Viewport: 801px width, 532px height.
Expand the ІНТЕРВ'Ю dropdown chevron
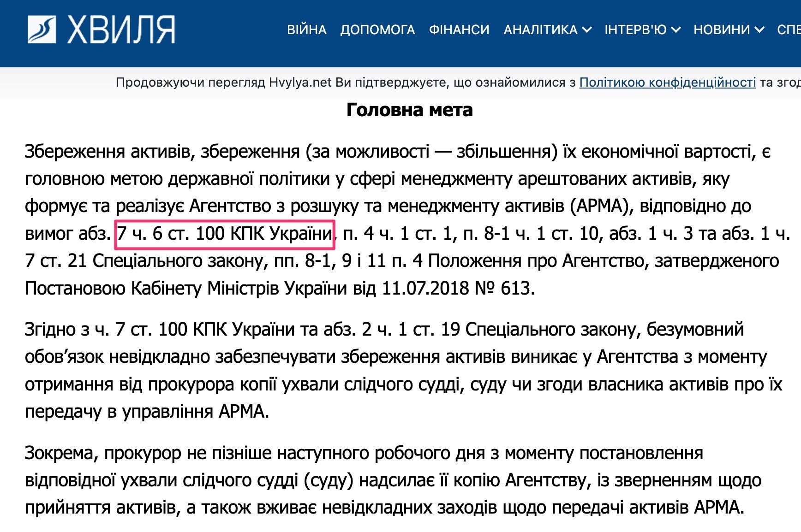(x=676, y=30)
